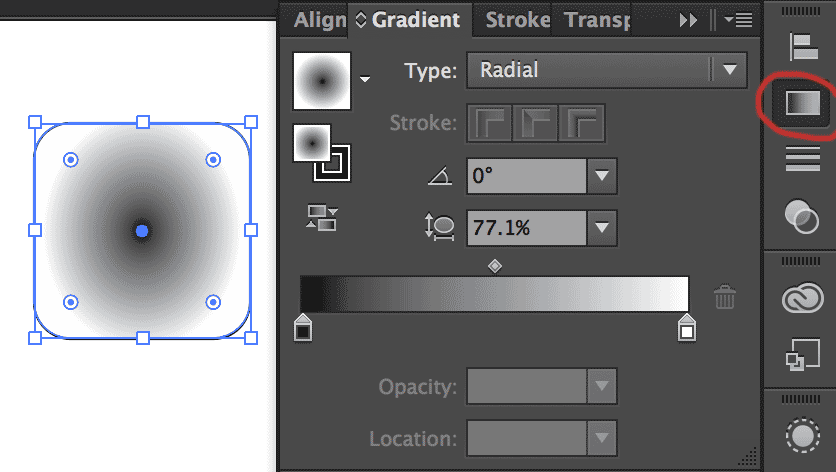The width and height of the screenshot is (836, 472).
Task: Open the Gradient panel icon in dock
Action: click(x=802, y=103)
